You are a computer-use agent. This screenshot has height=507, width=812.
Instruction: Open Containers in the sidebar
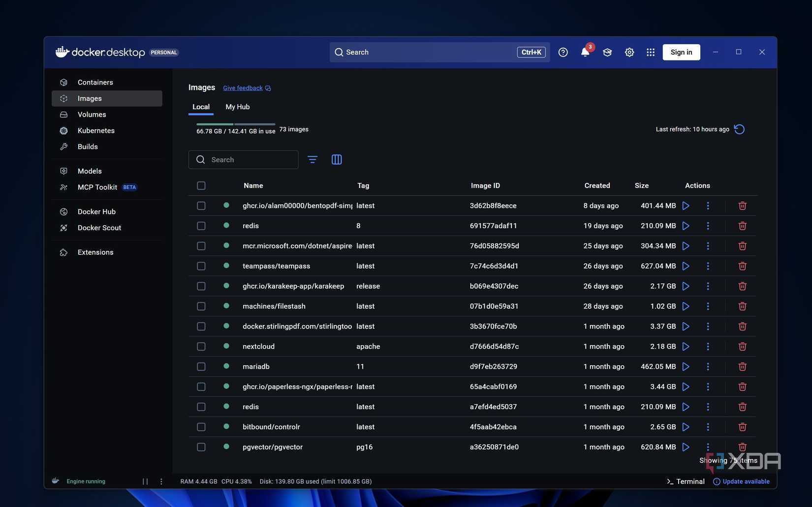point(107,82)
